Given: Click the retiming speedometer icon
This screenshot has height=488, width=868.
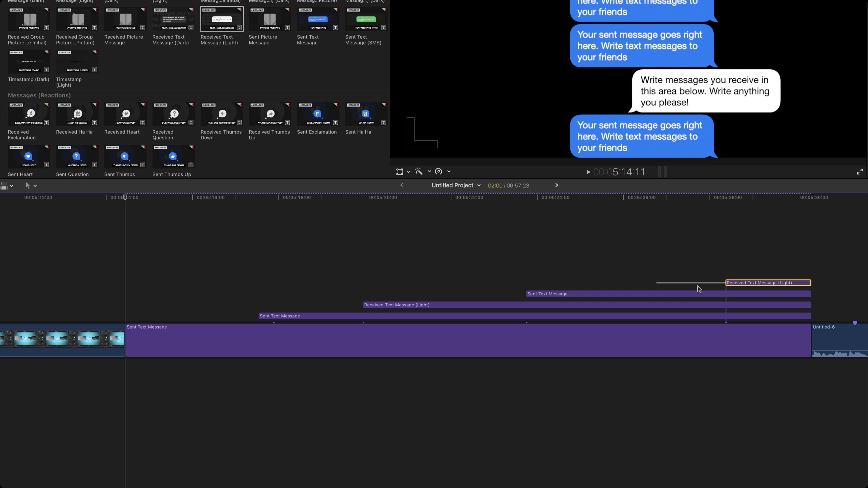Looking at the screenshot, I should click(438, 171).
